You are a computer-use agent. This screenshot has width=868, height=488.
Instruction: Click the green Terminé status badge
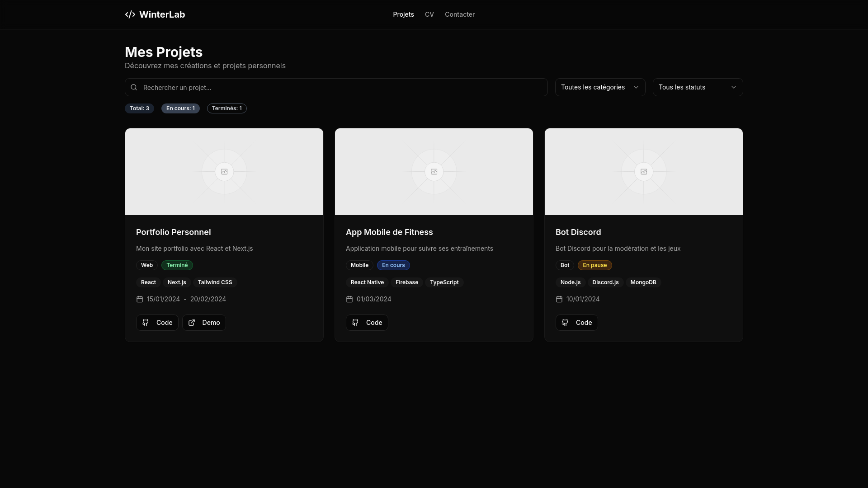click(x=177, y=265)
